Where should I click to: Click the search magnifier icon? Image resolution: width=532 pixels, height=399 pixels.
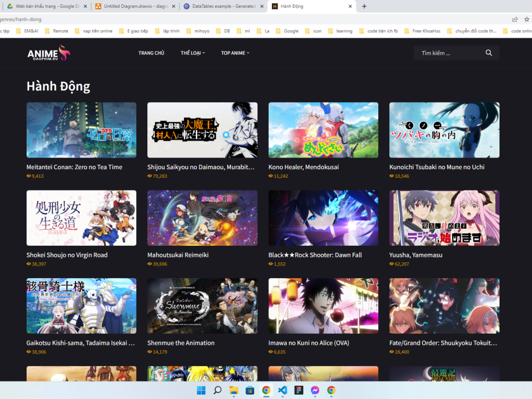488,53
